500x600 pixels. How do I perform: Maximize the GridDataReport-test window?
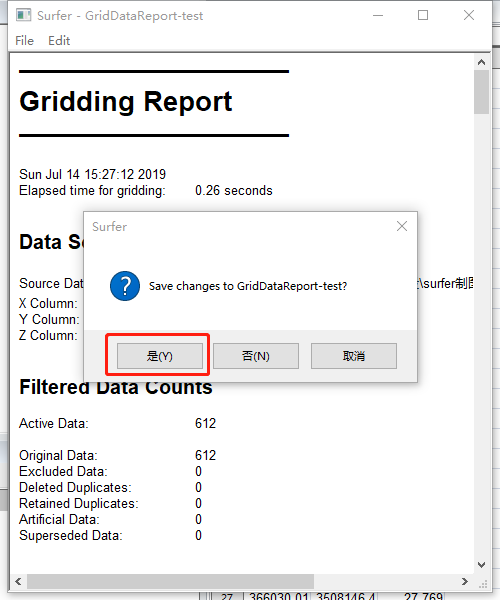[x=423, y=15]
